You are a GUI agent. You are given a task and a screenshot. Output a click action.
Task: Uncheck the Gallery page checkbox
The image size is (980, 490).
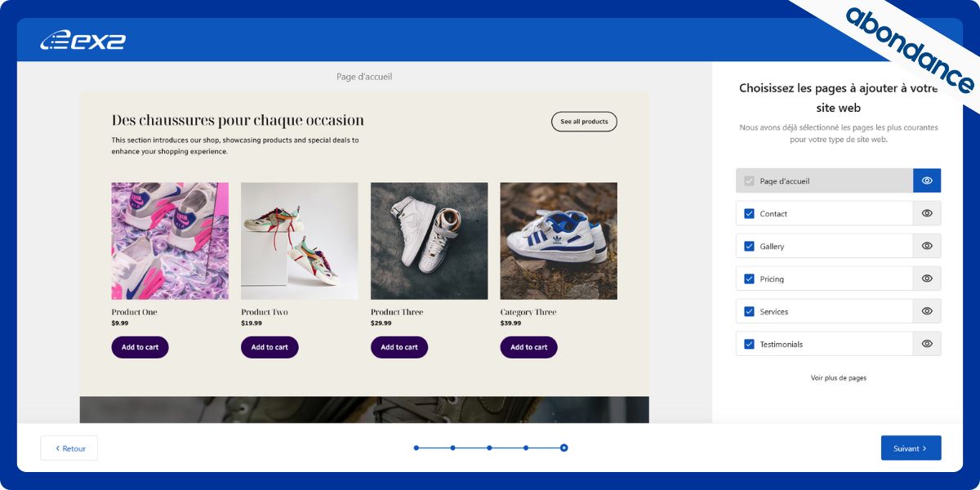click(x=749, y=247)
